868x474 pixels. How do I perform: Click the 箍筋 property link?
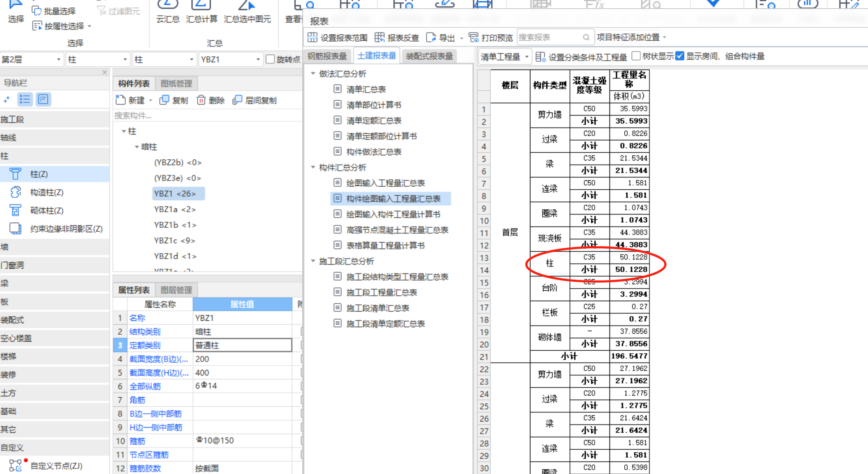(137, 441)
